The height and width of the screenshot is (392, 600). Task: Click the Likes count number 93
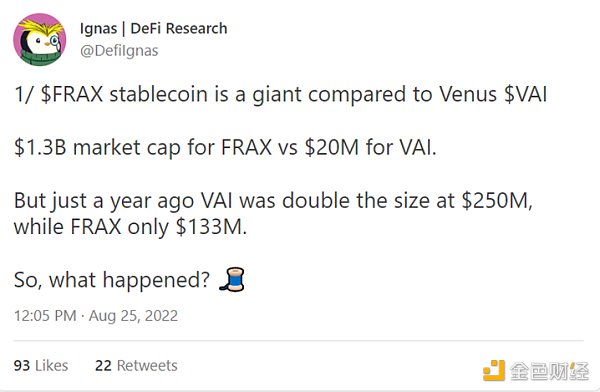click(22, 365)
